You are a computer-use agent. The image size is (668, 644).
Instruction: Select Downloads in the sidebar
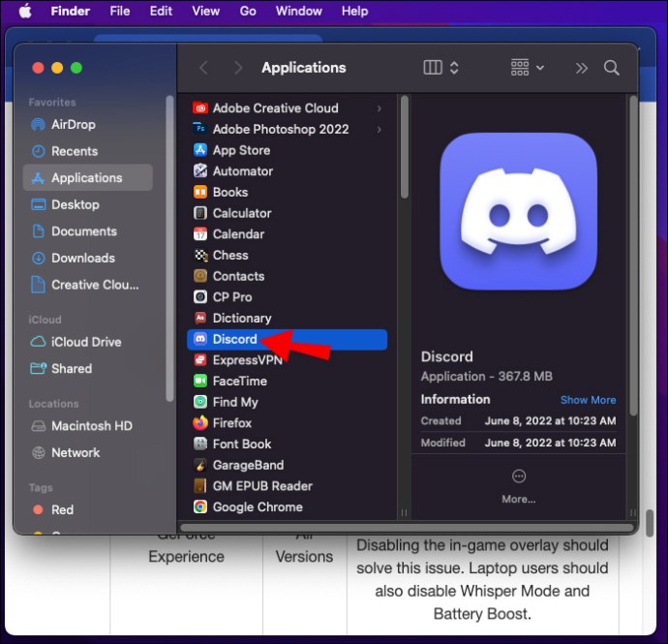click(x=88, y=258)
